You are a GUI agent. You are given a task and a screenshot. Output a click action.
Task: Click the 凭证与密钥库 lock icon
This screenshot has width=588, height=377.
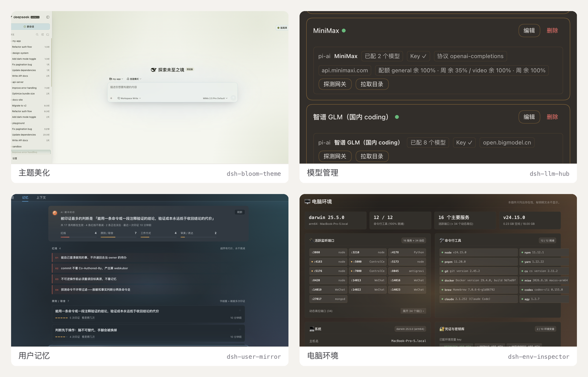click(442, 329)
